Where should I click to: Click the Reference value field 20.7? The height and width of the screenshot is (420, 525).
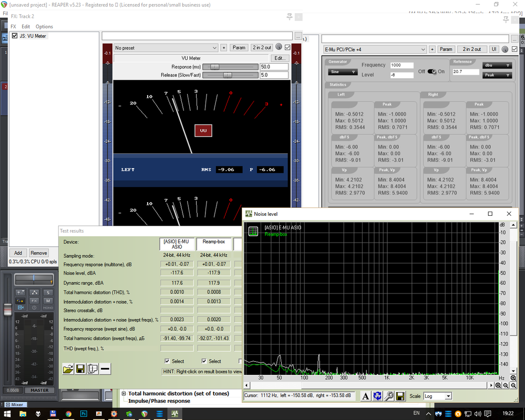click(466, 71)
